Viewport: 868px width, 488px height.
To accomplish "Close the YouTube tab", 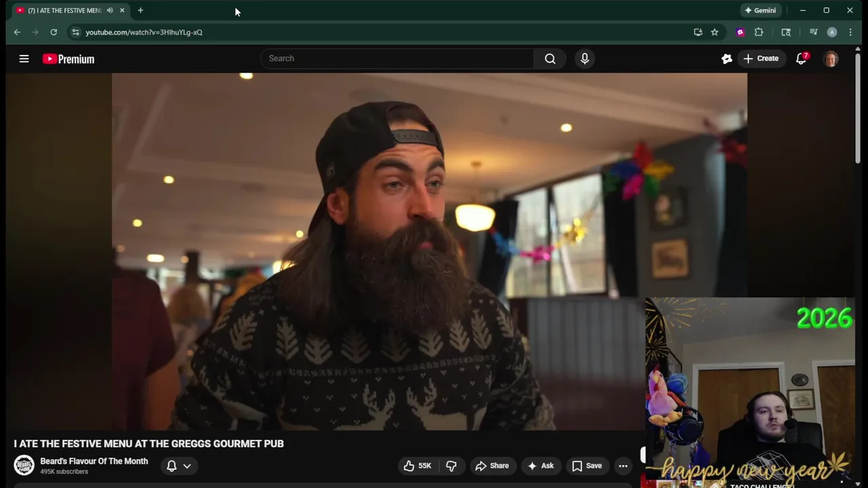I will (122, 10).
